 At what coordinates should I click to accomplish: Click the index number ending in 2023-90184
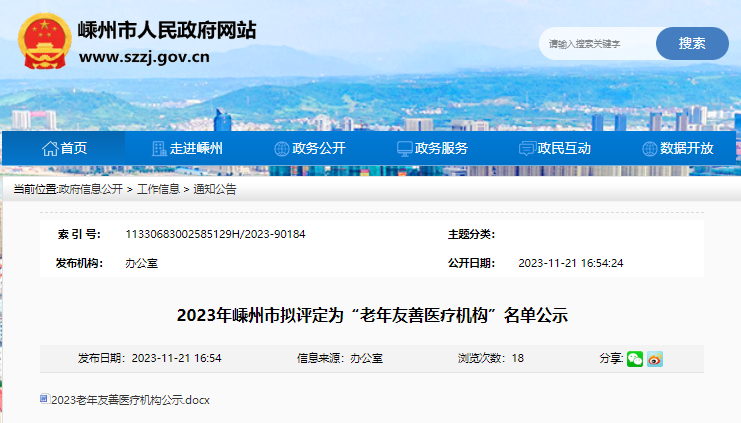(x=215, y=234)
